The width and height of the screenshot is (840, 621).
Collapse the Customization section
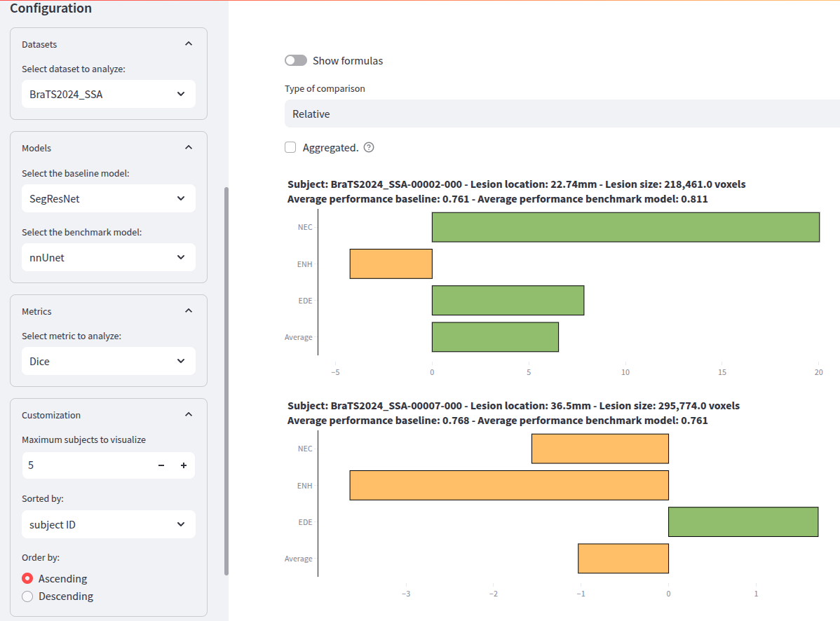click(x=188, y=415)
